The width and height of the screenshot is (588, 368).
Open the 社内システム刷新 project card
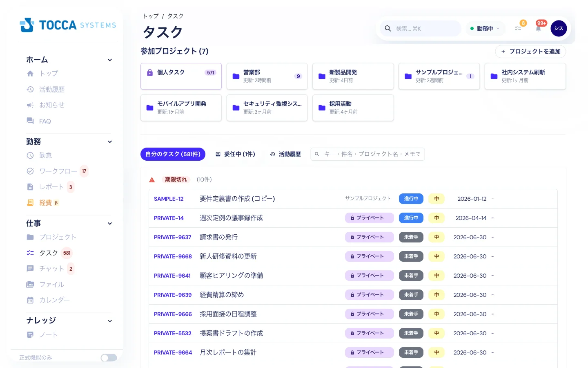coord(525,76)
